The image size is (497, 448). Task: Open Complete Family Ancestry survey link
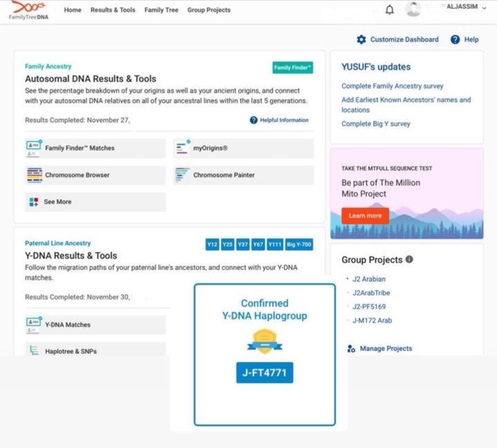pos(392,86)
